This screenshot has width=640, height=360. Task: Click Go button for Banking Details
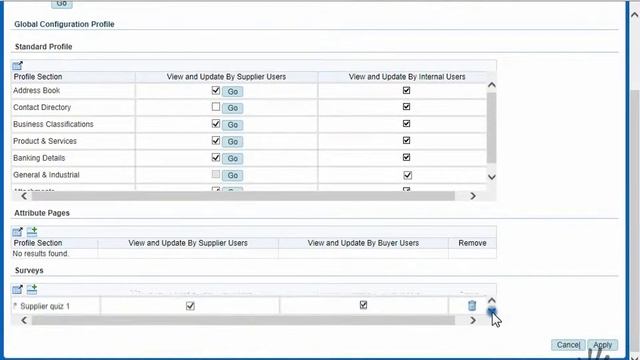[x=233, y=158]
